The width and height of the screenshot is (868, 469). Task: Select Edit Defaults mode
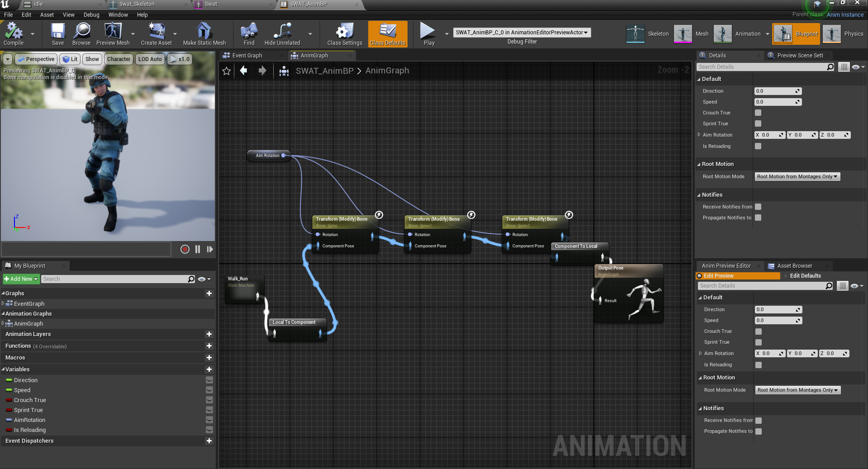click(x=805, y=276)
